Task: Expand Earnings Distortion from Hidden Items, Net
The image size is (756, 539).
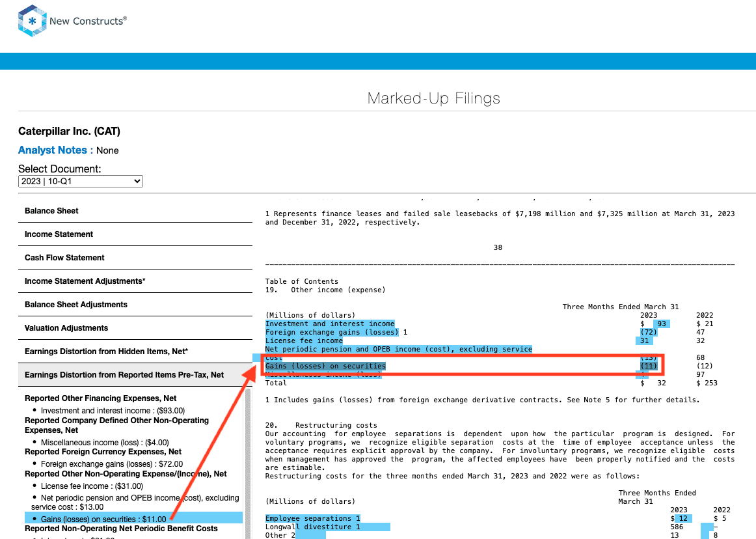Action: click(135, 352)
